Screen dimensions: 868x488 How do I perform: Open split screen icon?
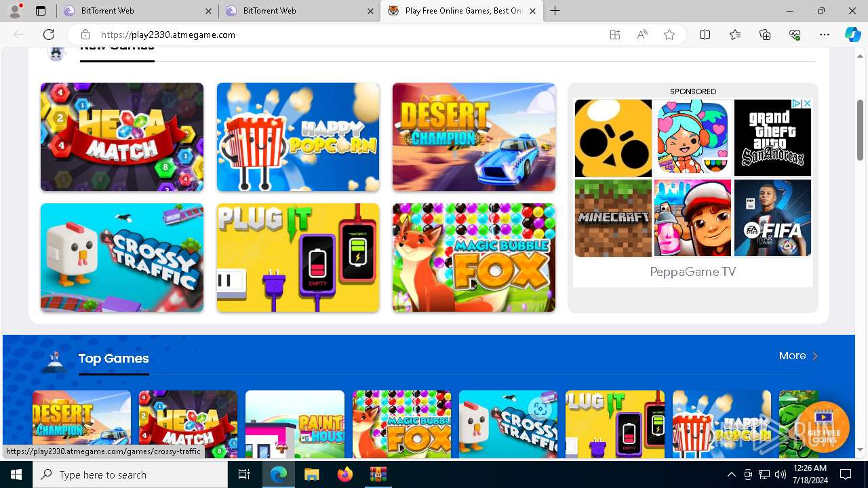(705, 35)
